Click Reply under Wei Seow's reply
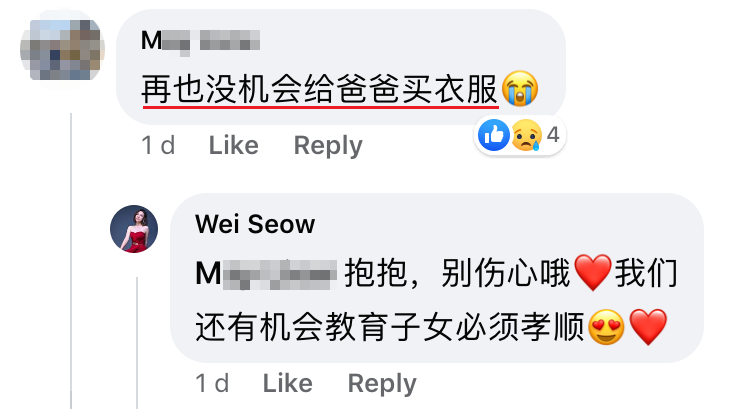This screenshot has width=750, height=409. [x=382, y=384]
